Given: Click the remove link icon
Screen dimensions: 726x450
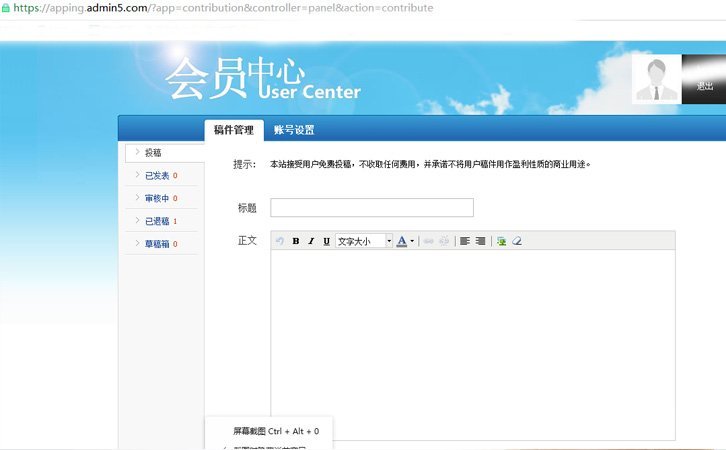Looking at the screenshot, I should 444,241.
